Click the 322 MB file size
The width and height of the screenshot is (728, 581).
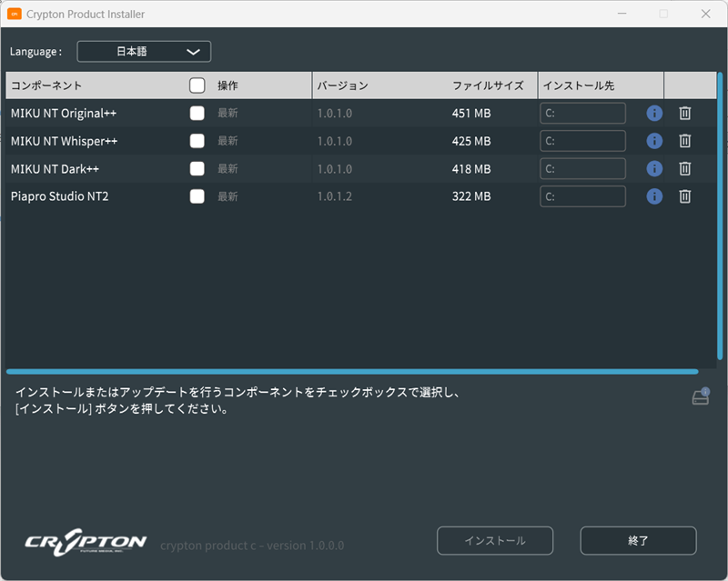tap(471, 196)
